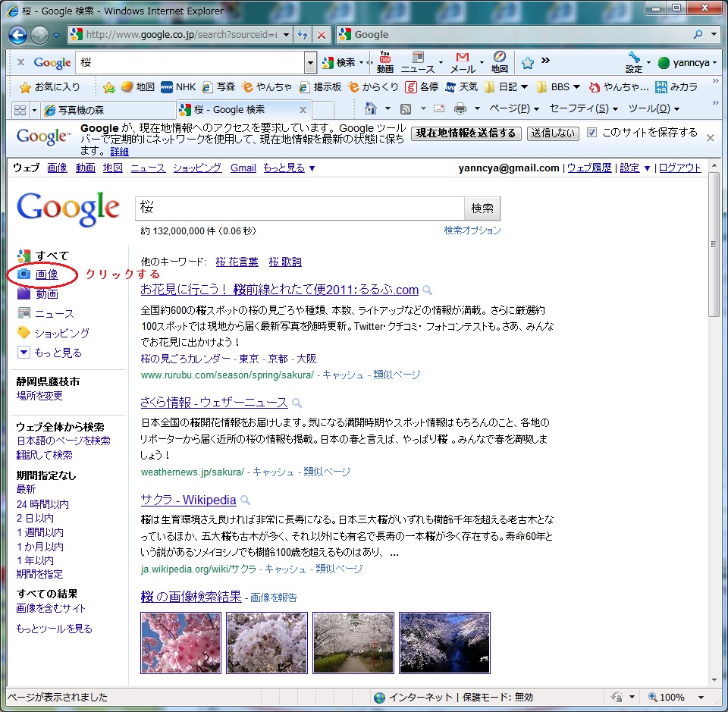
Task: Go back with the browser Back arrow
Action: click(x=17, y=35)
